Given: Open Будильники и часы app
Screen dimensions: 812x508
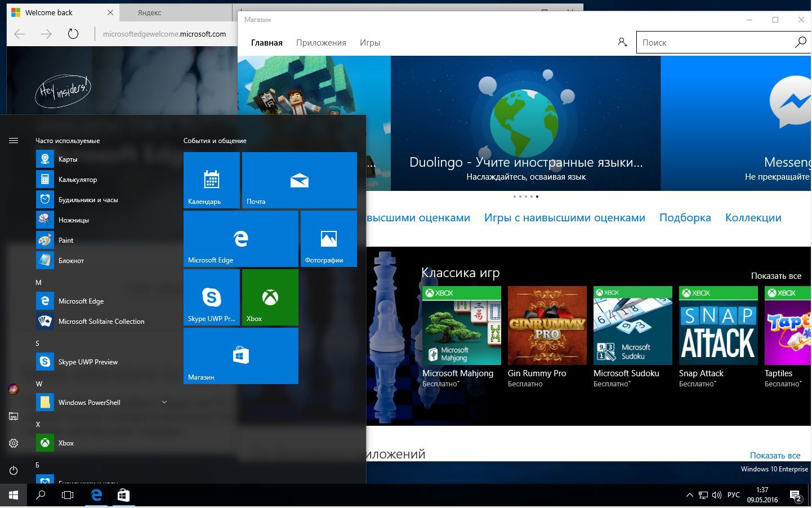Looking at the screenshot, I should [102, 199].
